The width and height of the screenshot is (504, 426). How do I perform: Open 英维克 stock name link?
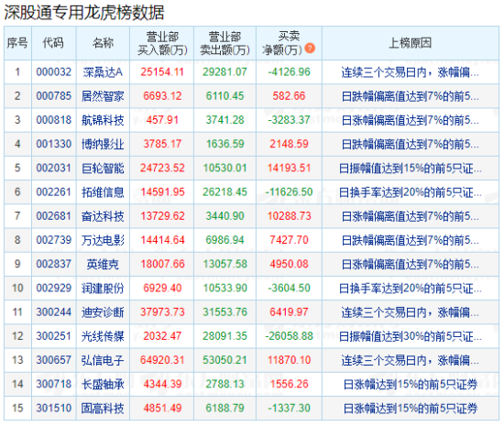pyautogui.click(x=103, y=264)
